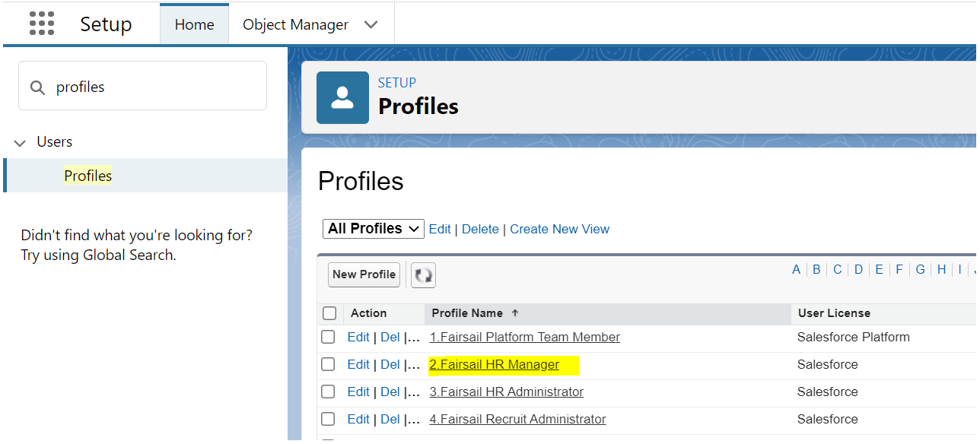Switch to the Home tab

coord(194,24)
